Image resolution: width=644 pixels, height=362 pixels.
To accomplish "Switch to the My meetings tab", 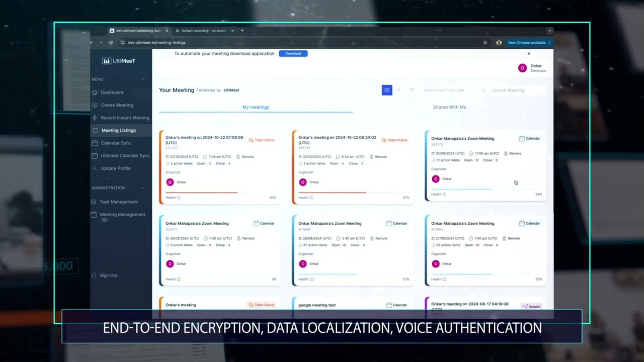I will (x=256, y=107).
